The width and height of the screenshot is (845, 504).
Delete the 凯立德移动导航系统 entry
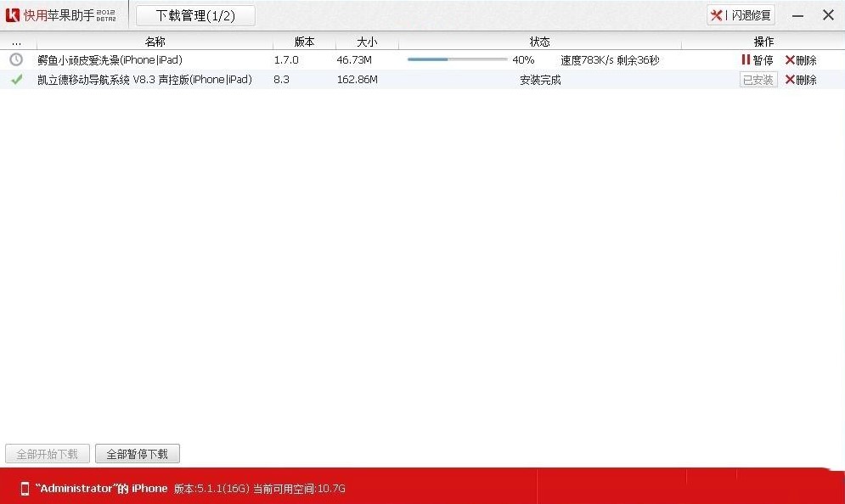pyautogui.click(x=801, y=80)
